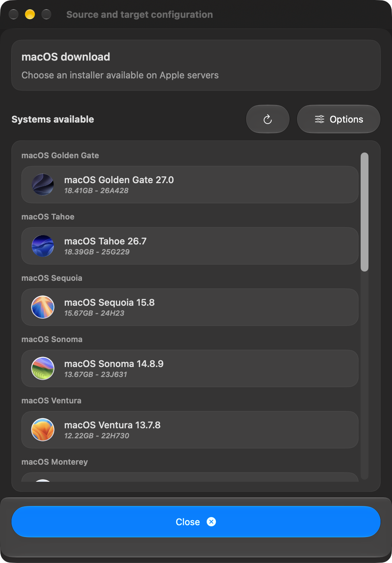The height and width of the screenshot is (563, 392).
Task: Select the macOS Tahoe 26.7 installer row
Action: point(190,246)
